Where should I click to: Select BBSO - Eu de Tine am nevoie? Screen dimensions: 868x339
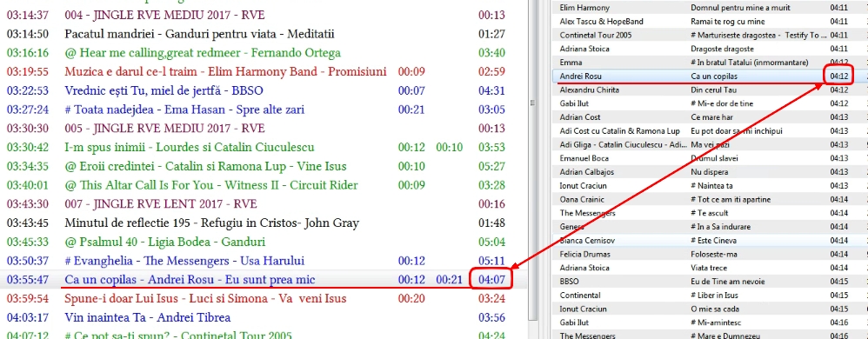coord(711,282)
